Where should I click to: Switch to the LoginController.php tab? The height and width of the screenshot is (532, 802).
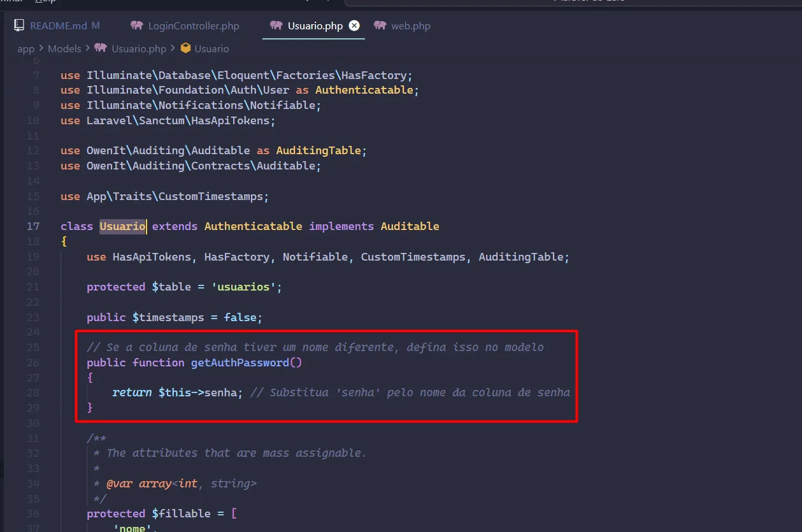(192, 25)
